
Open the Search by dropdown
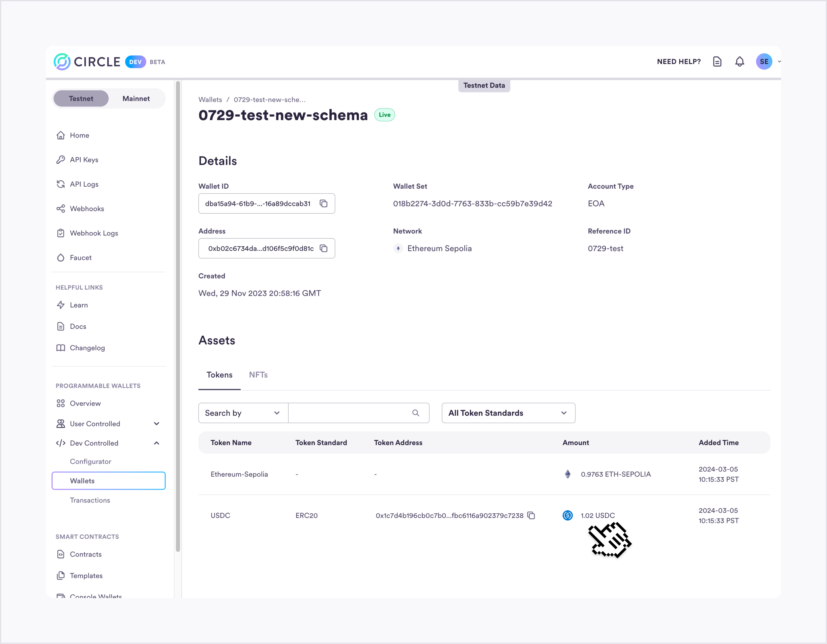pos(243,413)
